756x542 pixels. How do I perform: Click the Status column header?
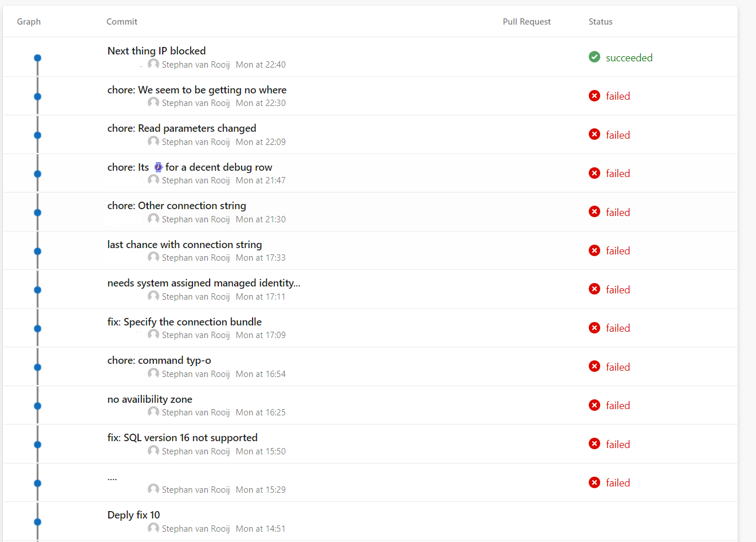point(600,22)
